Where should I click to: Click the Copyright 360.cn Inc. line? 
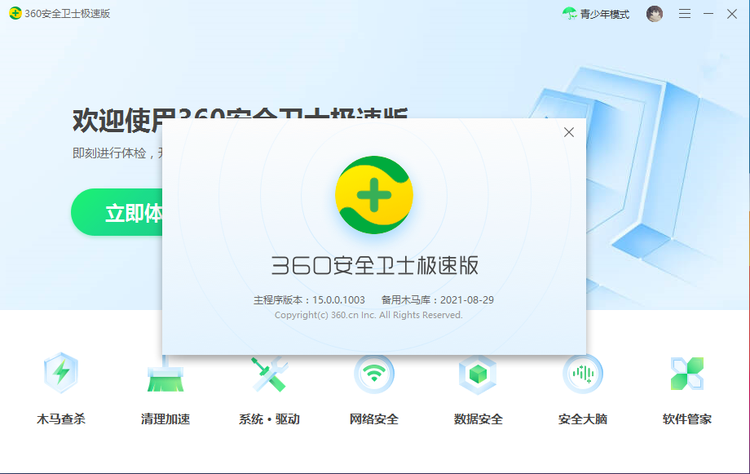click(x=368, y=315)
